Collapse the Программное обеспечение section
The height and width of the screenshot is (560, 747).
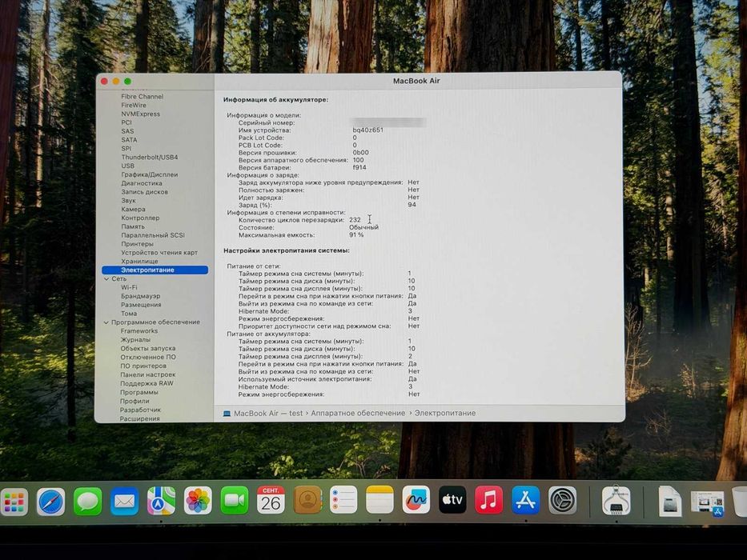(106, 322)
